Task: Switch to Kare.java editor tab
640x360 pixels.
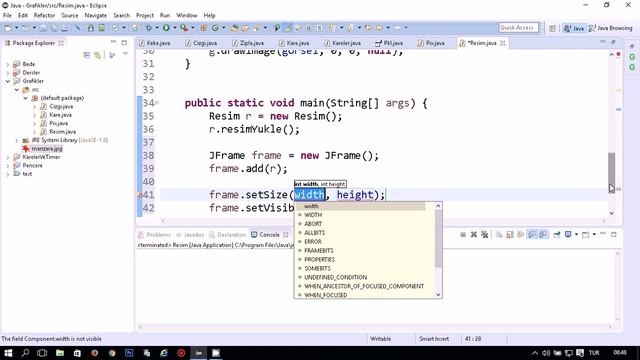Action: [x=293, y=43]
